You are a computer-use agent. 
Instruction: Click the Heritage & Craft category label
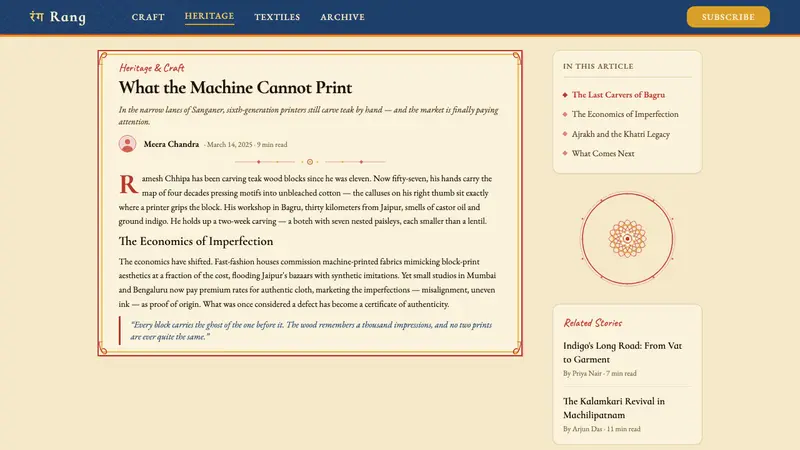point(152,68)
